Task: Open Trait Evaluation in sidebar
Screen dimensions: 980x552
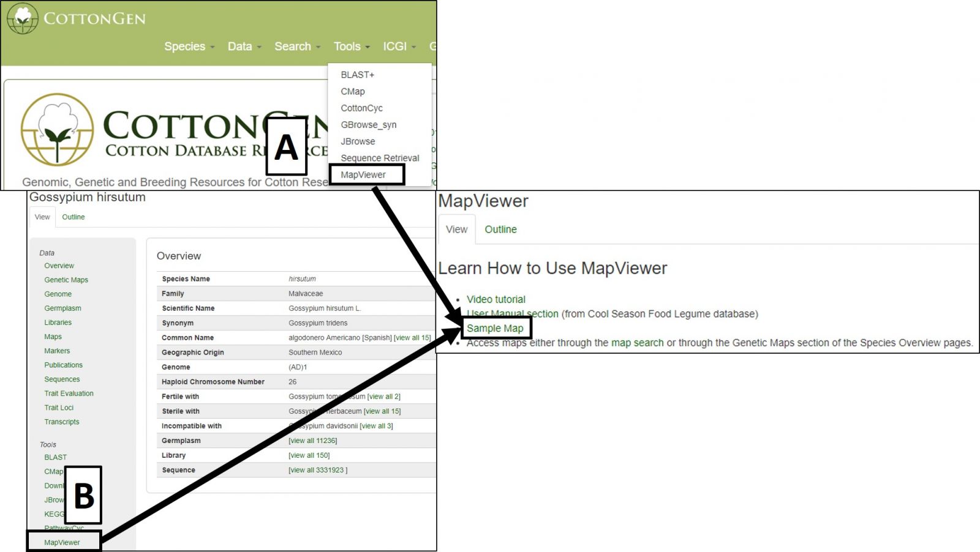Action: click(x=69, y=393)
